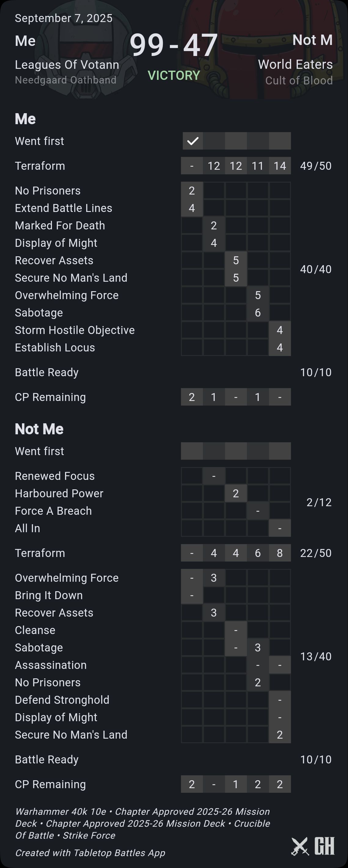Select Not Me's Terraform cell showing 8

click(x=280, y=553)
